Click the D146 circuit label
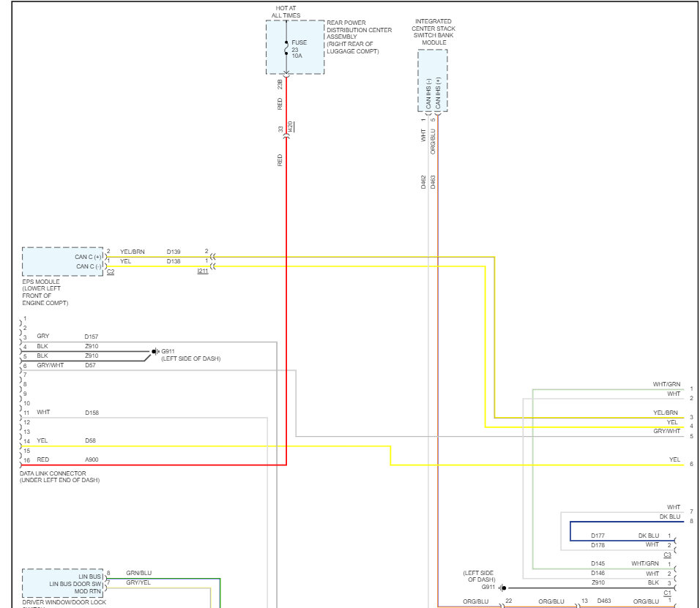 597,573
